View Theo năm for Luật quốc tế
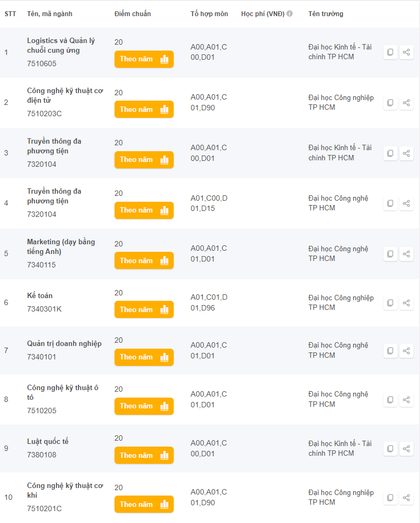This screenshot has height=523, width=420. click(x=144, y=455)
